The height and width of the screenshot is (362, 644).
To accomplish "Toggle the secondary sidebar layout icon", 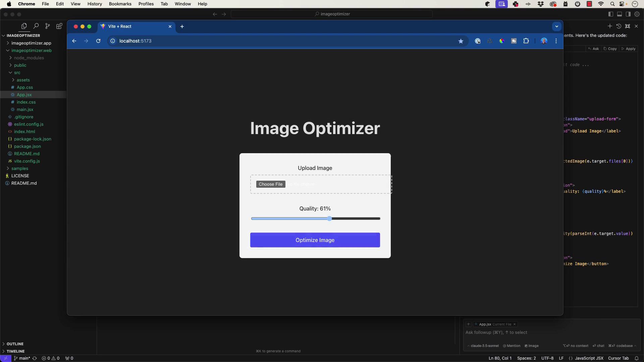I will tap(628, 14).
